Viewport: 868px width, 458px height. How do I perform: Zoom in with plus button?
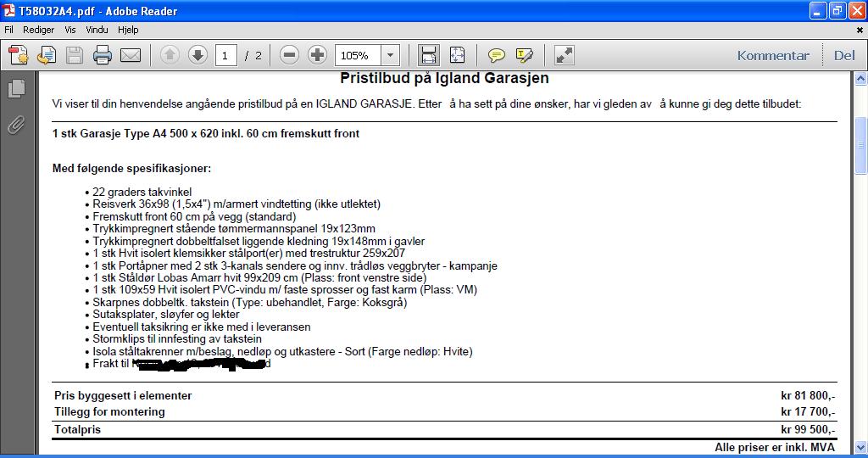click(317, 56)
